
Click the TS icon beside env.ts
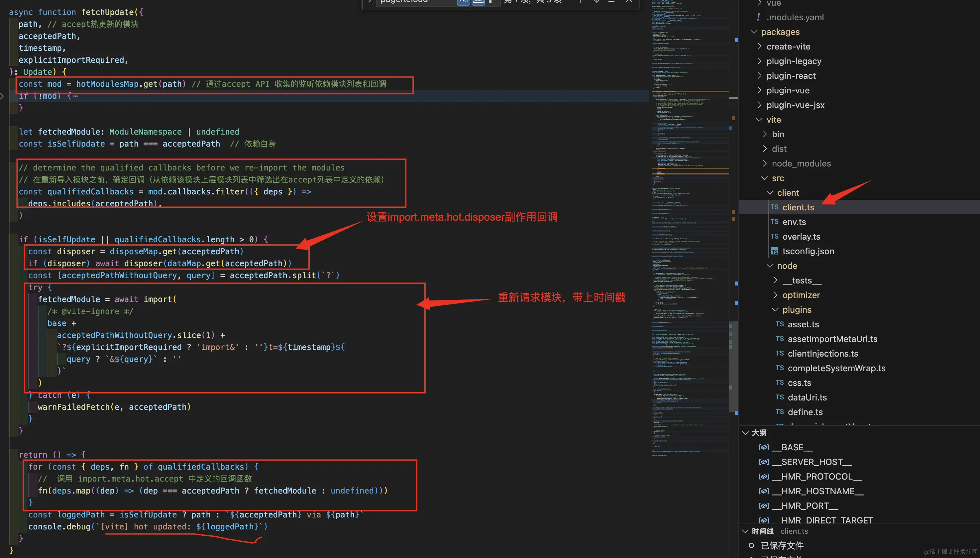click(x=774, y=222)
